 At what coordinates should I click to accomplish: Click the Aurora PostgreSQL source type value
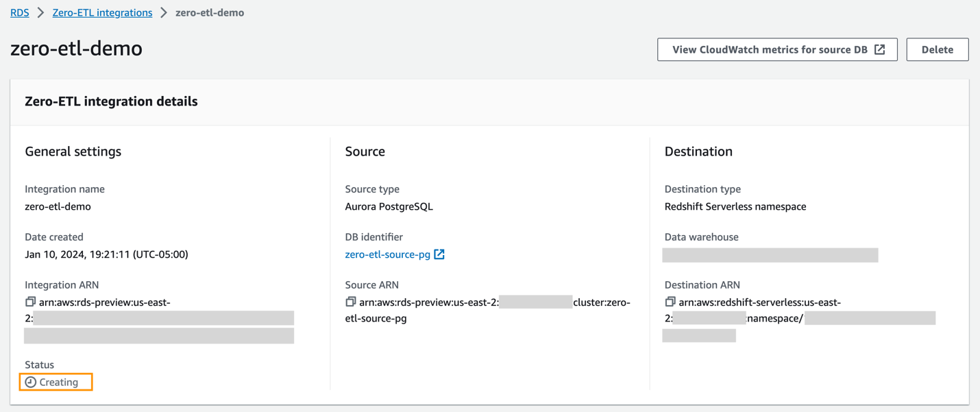tap(389, 206)
